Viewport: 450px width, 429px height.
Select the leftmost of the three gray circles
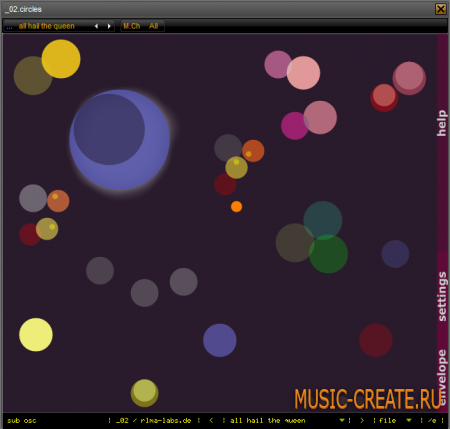[x=100, y=271]
